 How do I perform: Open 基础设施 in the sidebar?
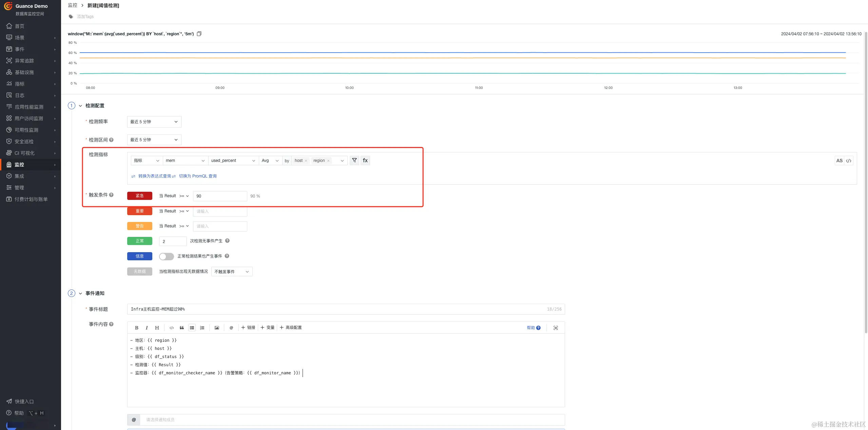[24, 72]
